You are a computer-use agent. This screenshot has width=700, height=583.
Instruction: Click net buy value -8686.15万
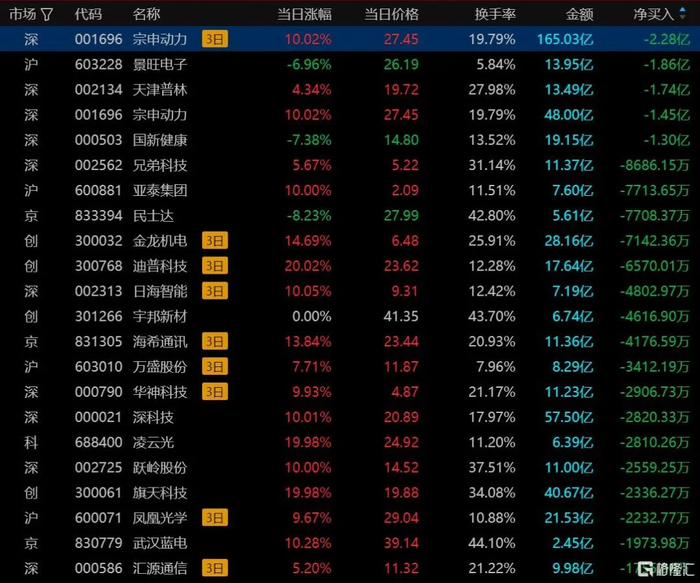pos(654,165)
